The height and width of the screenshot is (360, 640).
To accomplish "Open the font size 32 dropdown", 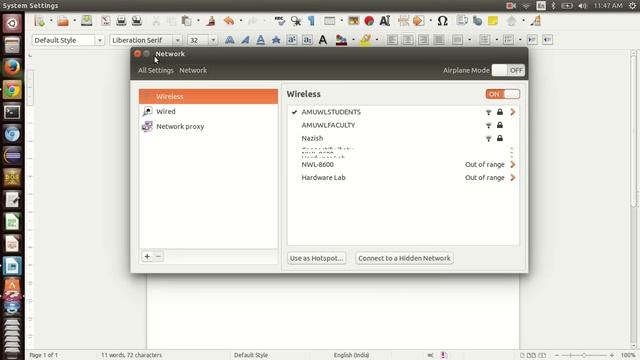I will (213, 40).
